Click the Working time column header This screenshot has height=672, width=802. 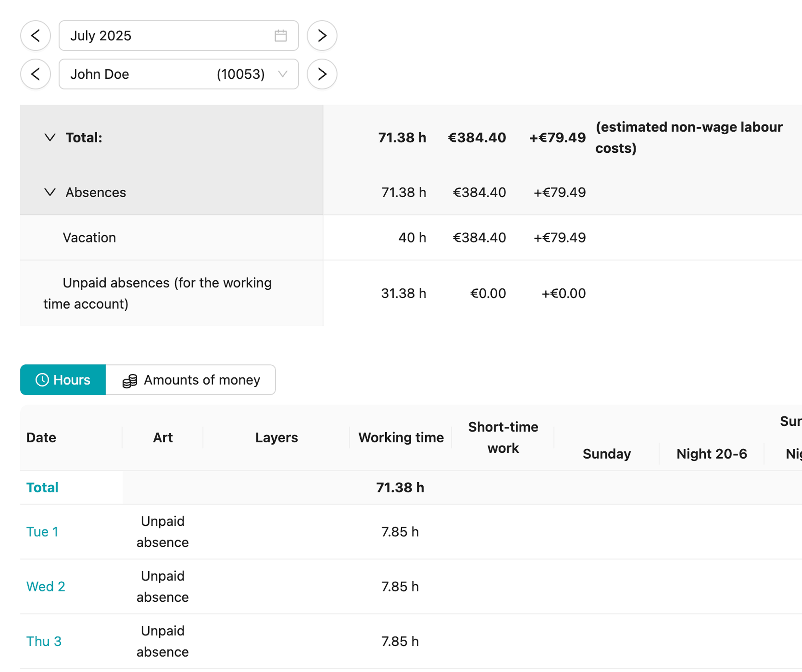[x=401, y=438]
